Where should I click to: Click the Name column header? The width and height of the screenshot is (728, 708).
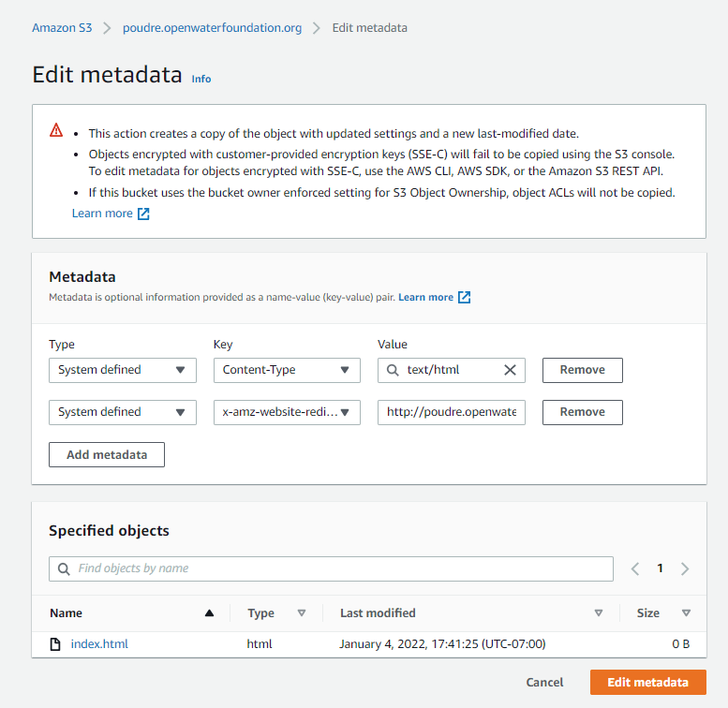pos(66,613)
